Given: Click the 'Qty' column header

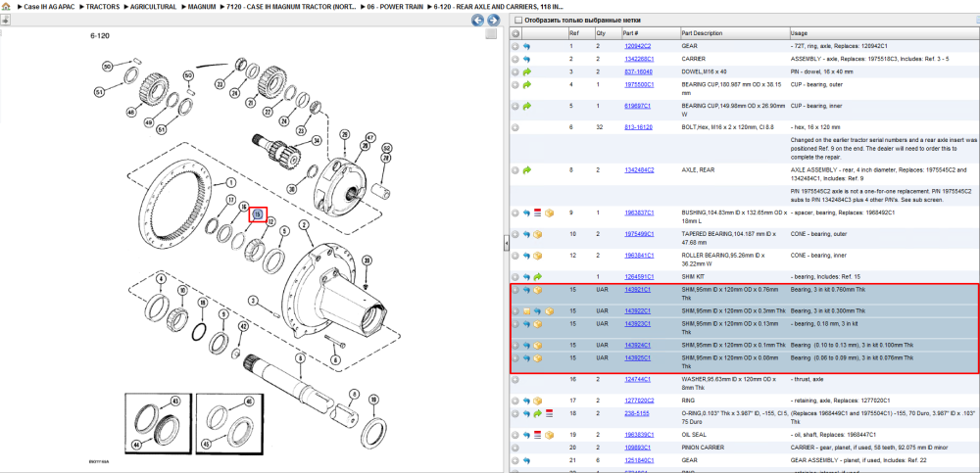Looking at the screenshot, I should (607, 33).
